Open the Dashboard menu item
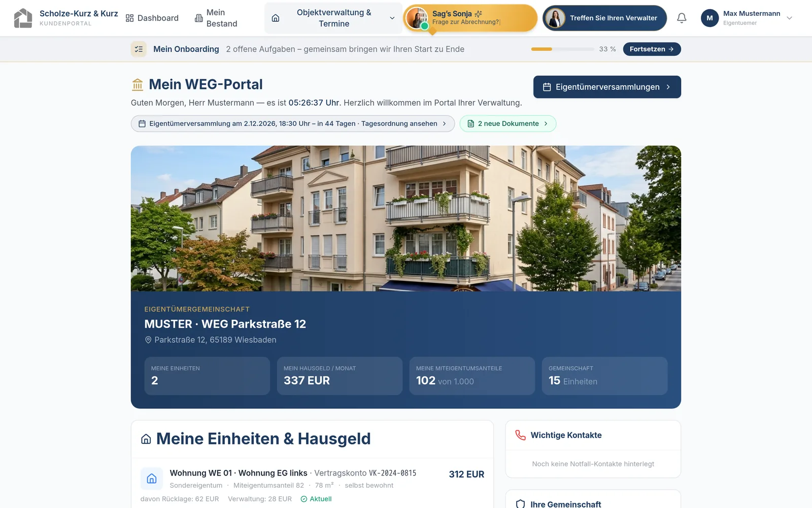The width and height of the screenshot is (812, 508). [x=152, y=18]
